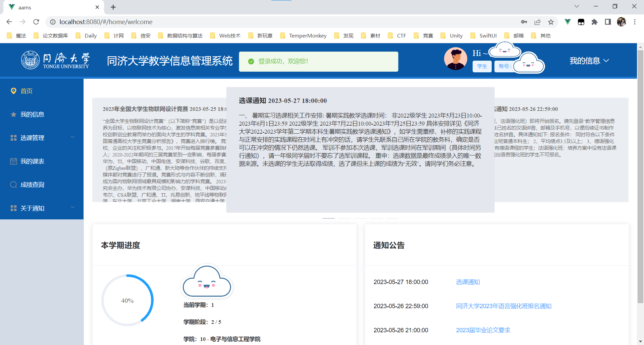Open the 2023届毕业论文要求 link

click(483, 330)
